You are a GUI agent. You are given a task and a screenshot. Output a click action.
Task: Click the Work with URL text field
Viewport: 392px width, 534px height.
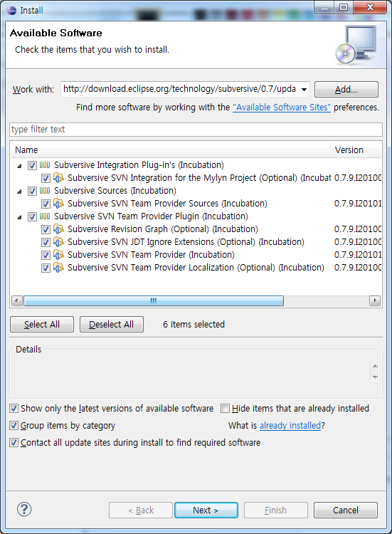click(180, 89)
